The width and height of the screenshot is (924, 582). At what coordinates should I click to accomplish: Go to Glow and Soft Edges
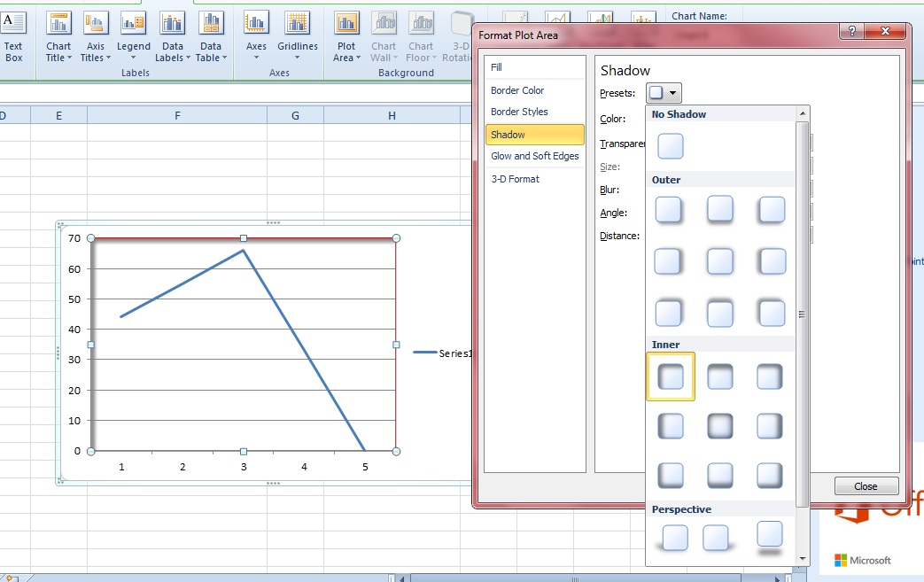click(534, 156)
